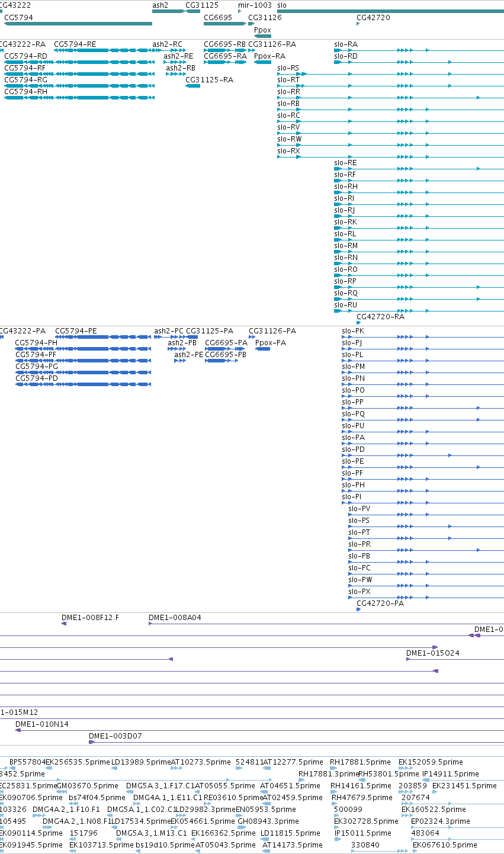Click transcript slo-RM
Image resolution: width=504 pixels, height=854 pixels.
pos(346,246)
